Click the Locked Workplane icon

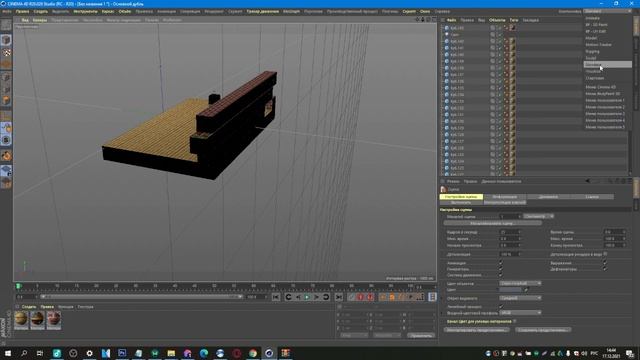6,170
